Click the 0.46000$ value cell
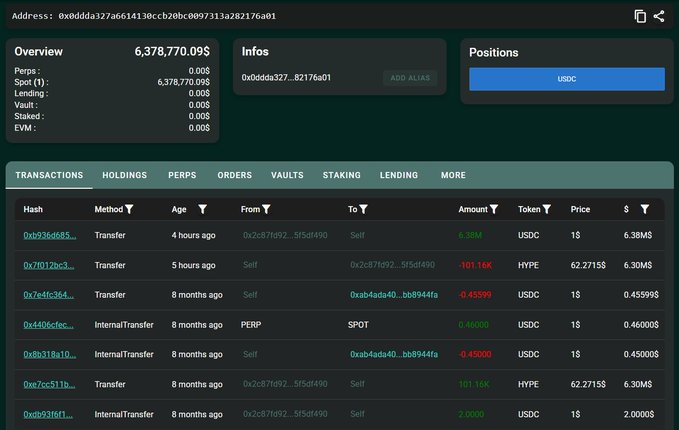679x430 pixels. pos(641,325)
